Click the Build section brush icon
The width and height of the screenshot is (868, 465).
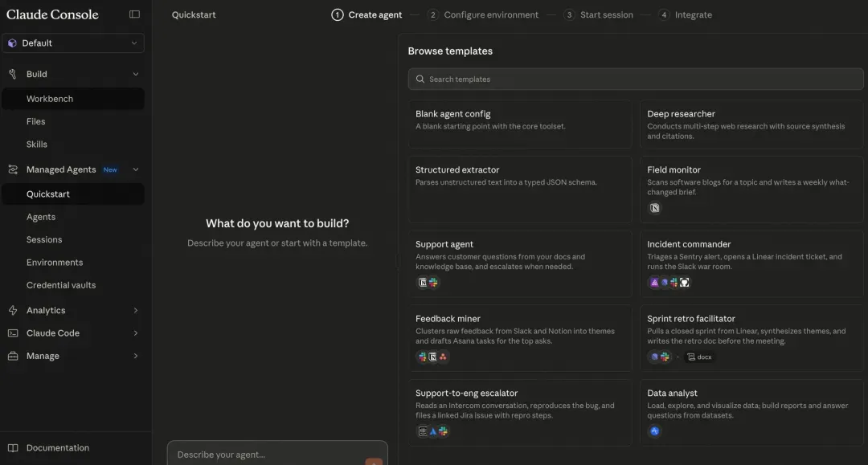click(x=13, y=74)
